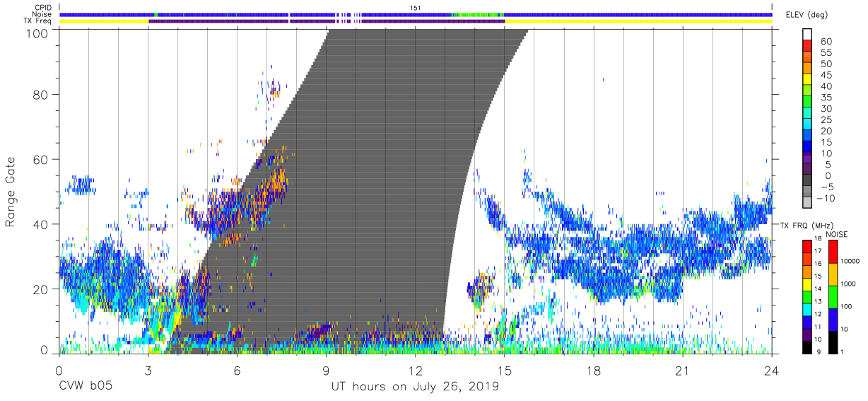Click Range Gate tick label 80
Viewport: 868px width, 401px height.
[x=42, y=95]
